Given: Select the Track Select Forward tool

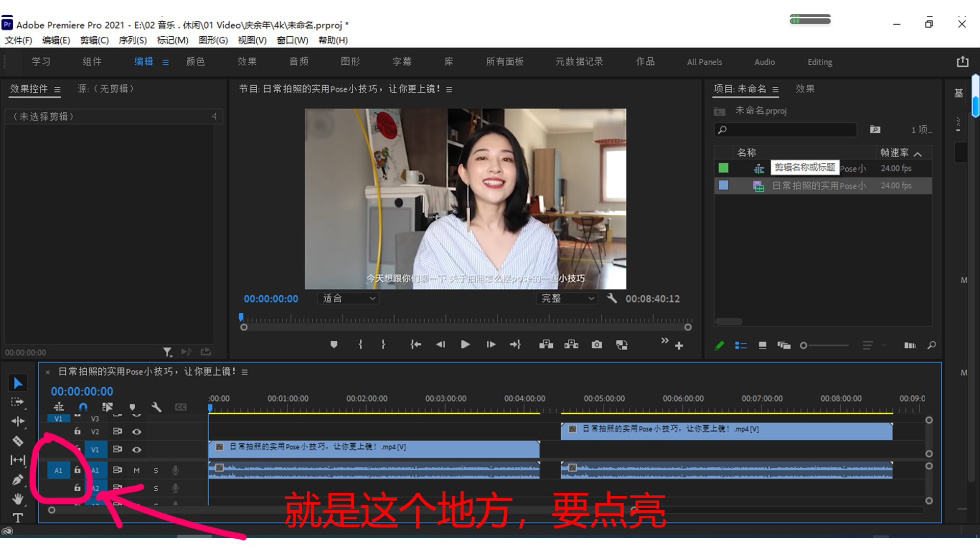Looking at the screenshot, I should 18,402.
